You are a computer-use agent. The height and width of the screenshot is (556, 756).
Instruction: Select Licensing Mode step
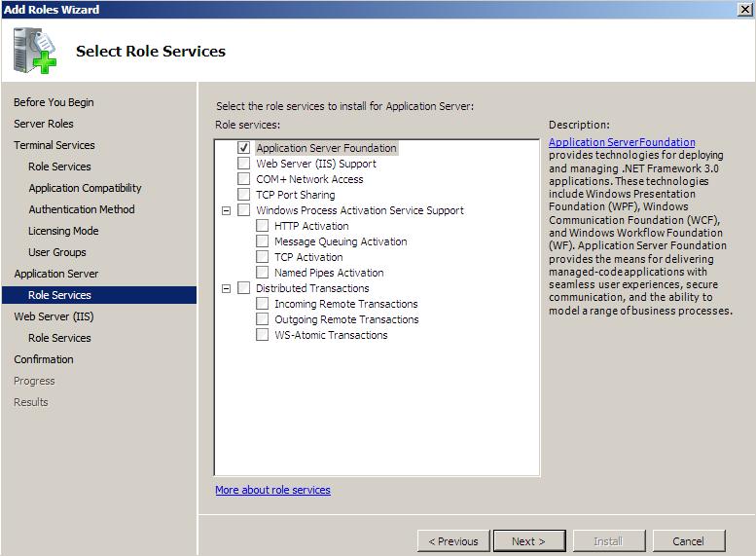63,231
